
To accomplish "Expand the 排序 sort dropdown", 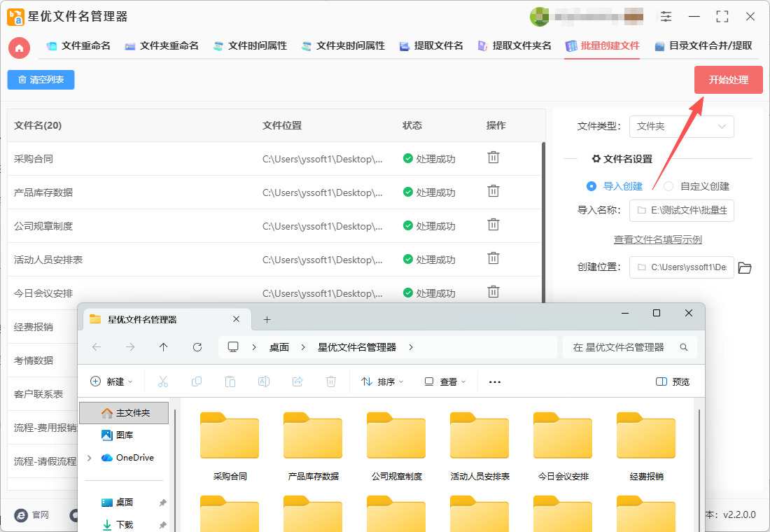I will (382, 381).
